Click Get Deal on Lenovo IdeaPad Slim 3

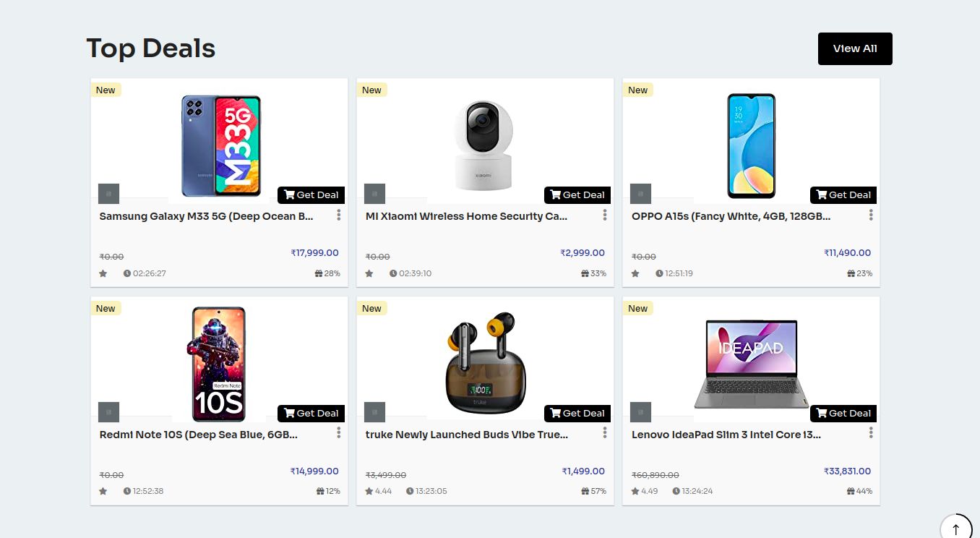click(843, 414)
